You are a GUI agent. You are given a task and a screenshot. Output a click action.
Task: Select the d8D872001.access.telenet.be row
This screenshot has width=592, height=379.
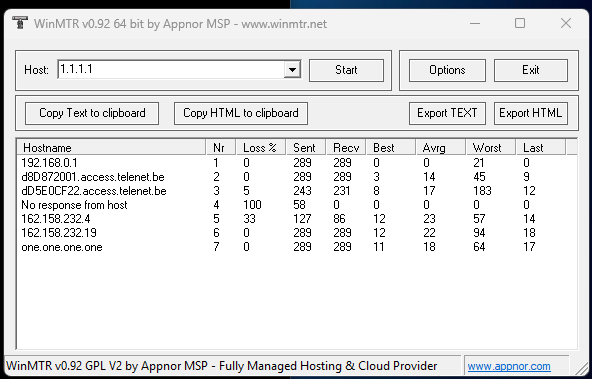click(297, 177)
